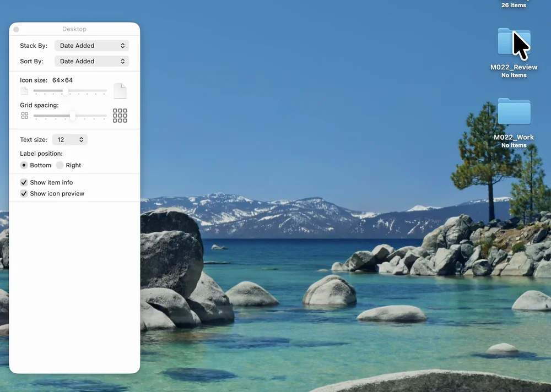Open the Sort By dropdown
Image resolution: width=551 pixels, height=392 pixels.
(x=91, y=61)
